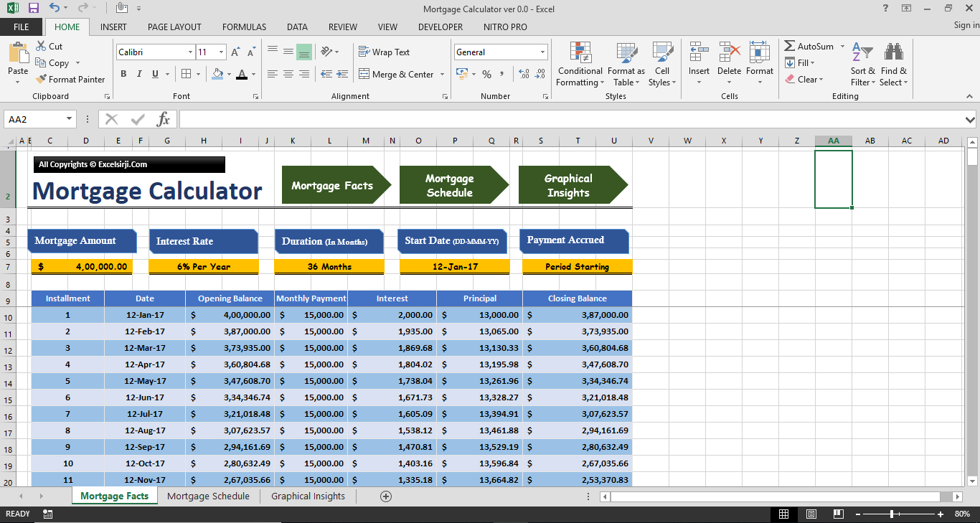The height and width of the screenshot is (523, 980).
Task: Click the Paste clipboard icon
Action: tap(18, 53)
